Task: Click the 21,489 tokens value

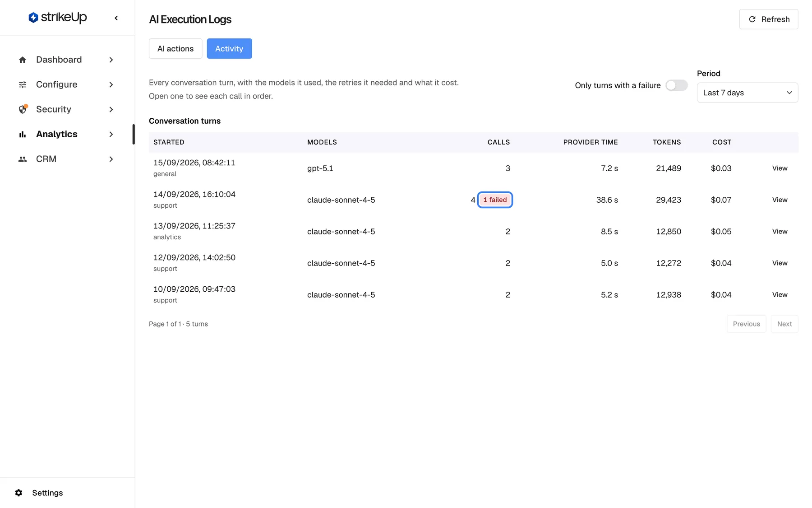Action: pyautogui.click(x=669, y=168)
